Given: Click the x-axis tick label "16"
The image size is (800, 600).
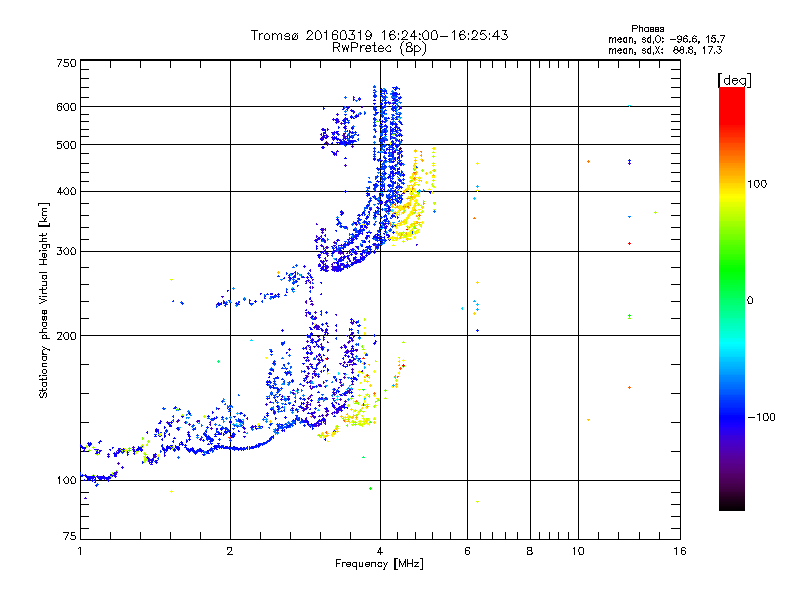Looking at the screenshot, I should point(680,551).
